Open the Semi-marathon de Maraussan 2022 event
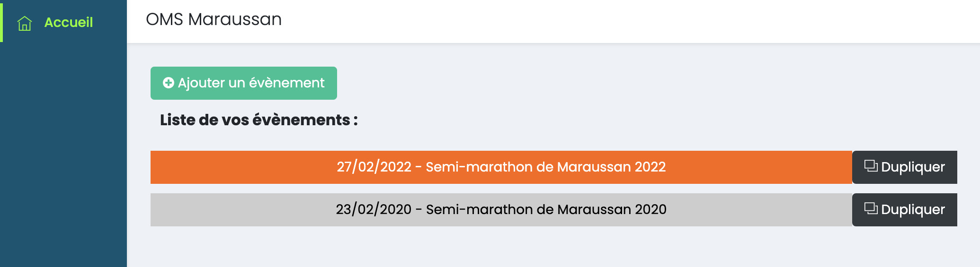Viewport: 980px width, 267px height. [x=545, y=167]
